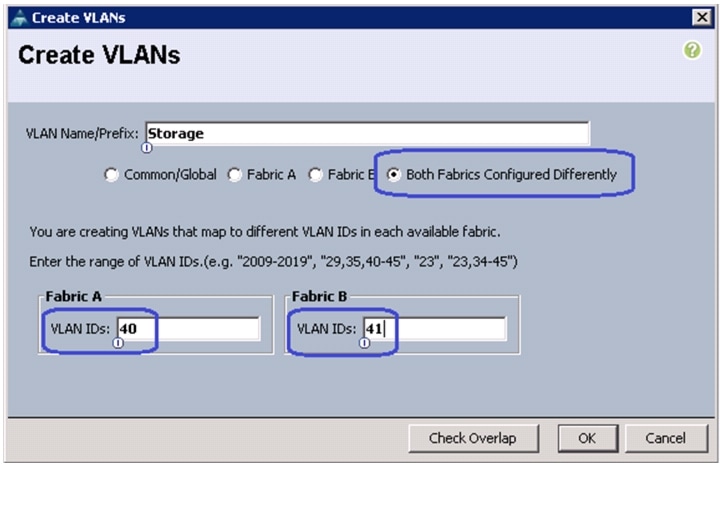The width and height of the screenshot is (720, 507).
Task: Click the 'You are creating VLANs' description text
Action: [x=265, y=232]
